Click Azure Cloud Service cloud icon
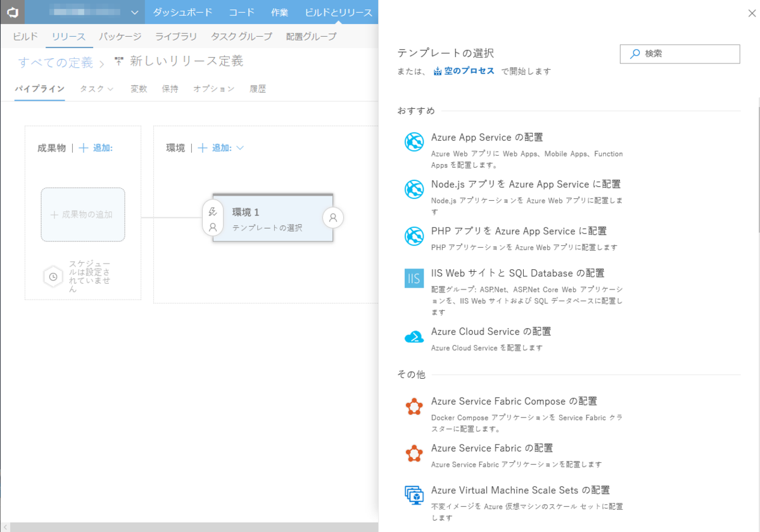 (414, 336)
